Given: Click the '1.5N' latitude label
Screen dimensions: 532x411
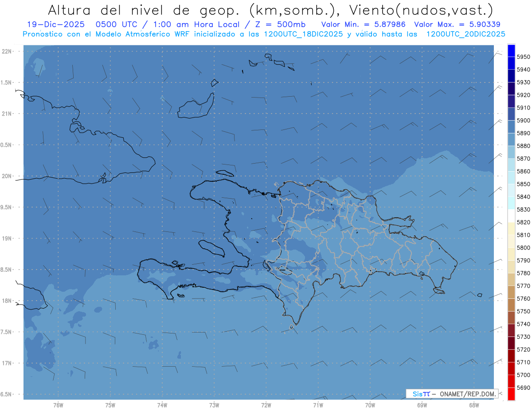Looking at the screenshot, I should pos(7,82).
